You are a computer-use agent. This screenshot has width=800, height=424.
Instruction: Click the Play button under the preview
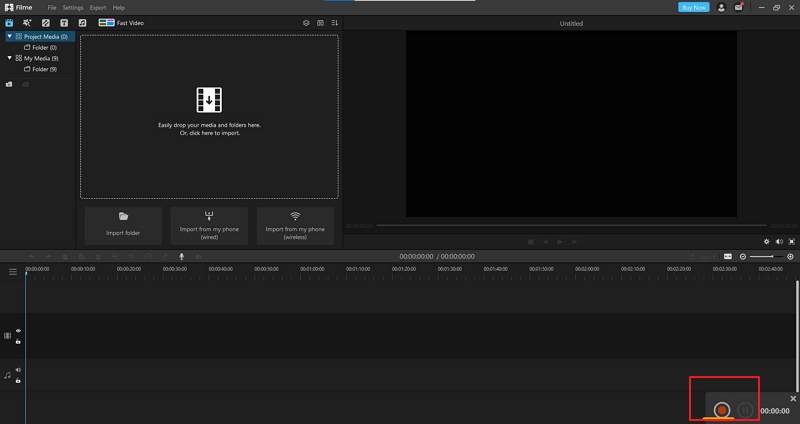pyautogui.click(x=560, y=242)
